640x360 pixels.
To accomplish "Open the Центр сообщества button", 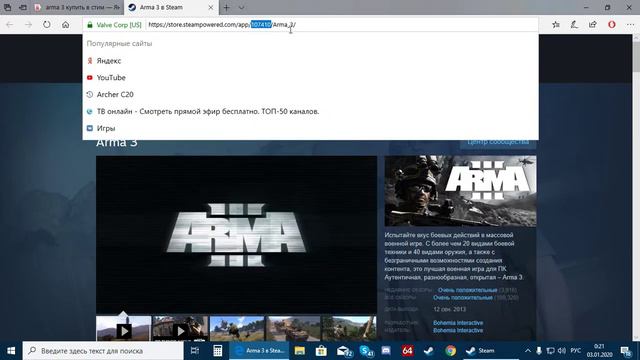I will pyautogui.click(x=498, y=143).
